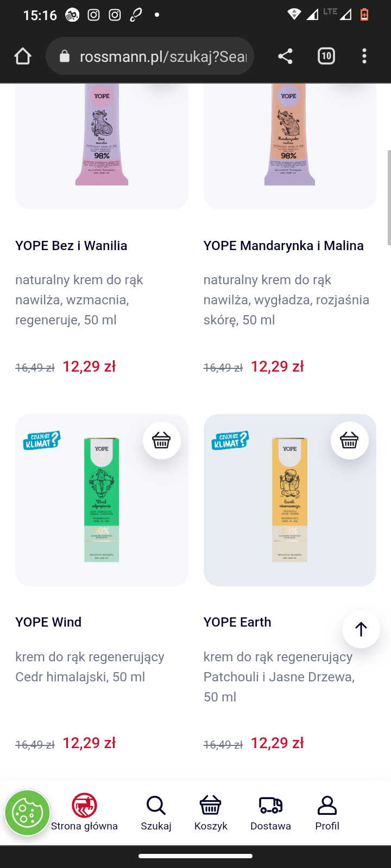Tap the share icon in browser toolbar
The height and width of the screenshot is (868, 391).
(285, 56)
